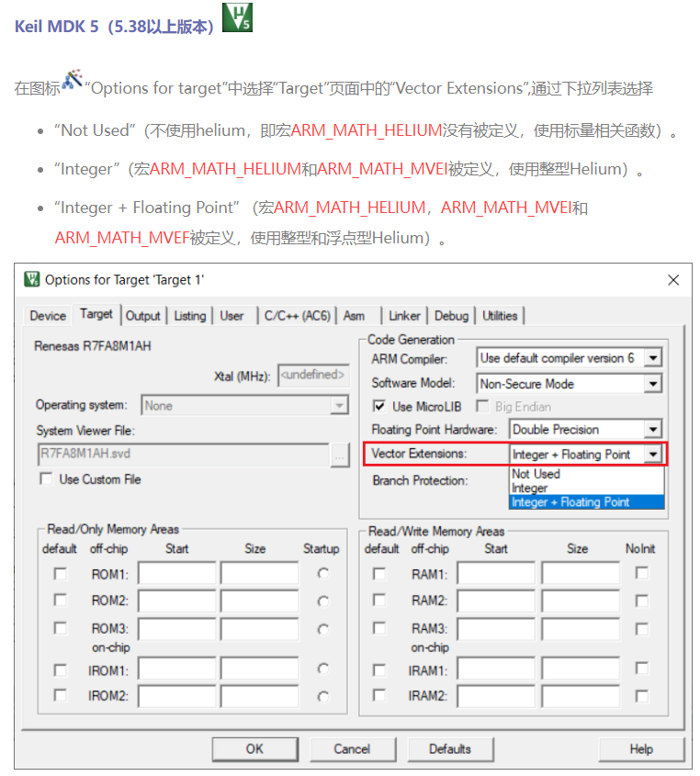Select IROM2 Startup radio button
Image resolution: width=700 pixels, height=776 pixels.
click(x=323, y=696)
